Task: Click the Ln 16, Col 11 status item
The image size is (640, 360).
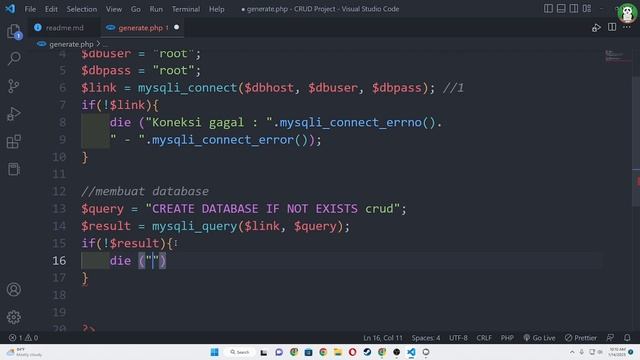Action: (383, 338)
